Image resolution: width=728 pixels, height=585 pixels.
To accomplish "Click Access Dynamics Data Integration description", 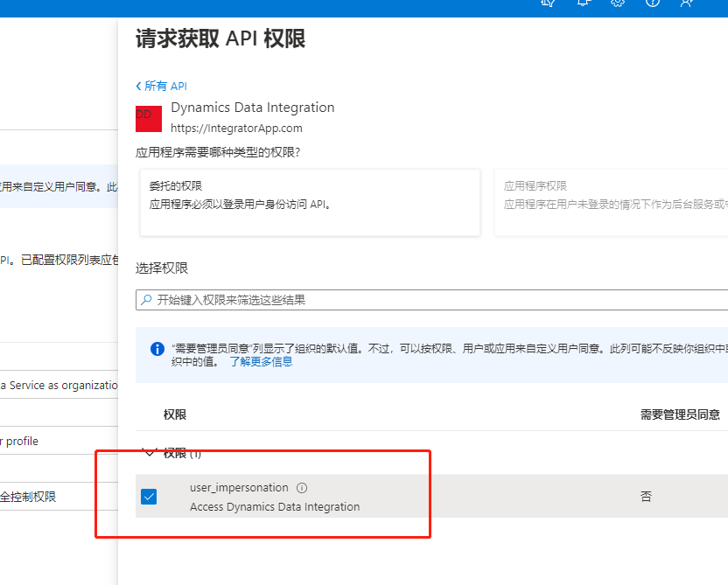I will pos(275,507).
